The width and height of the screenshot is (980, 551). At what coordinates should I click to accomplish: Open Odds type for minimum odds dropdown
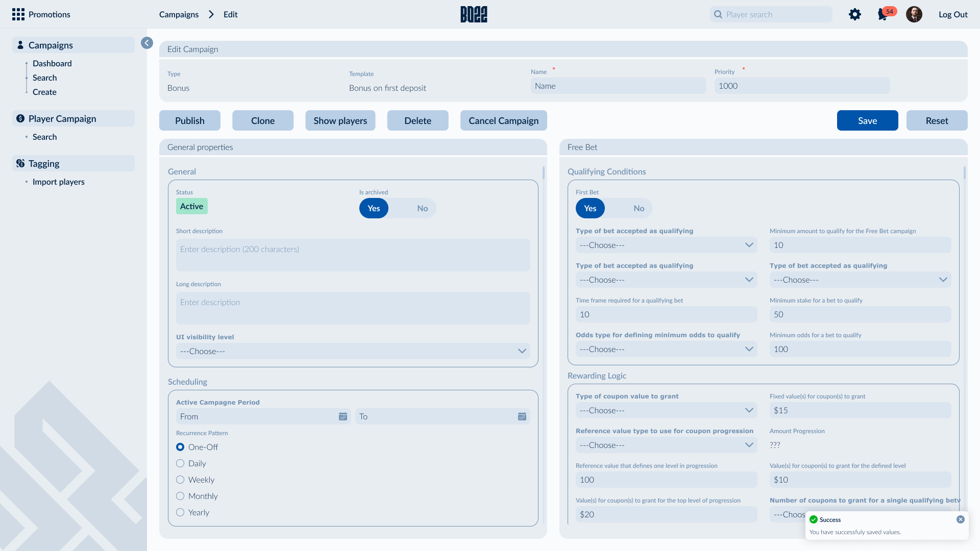pyautogui.click(x=666, y=349)
